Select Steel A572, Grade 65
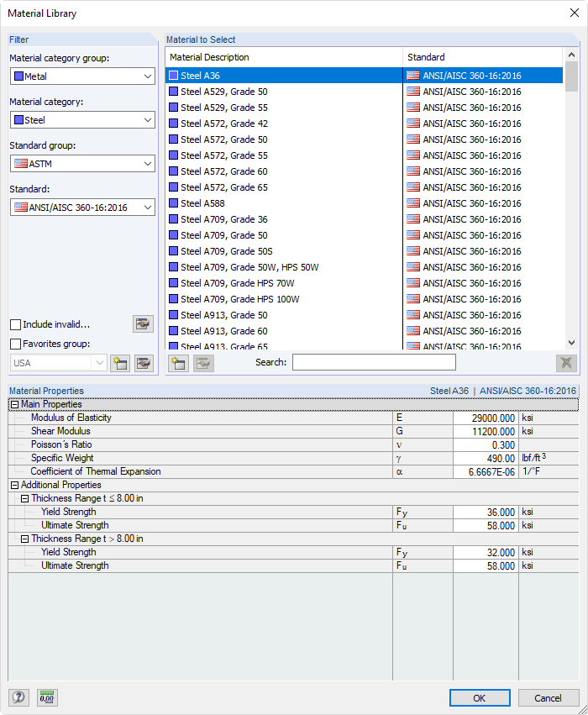 coord(365,187)
